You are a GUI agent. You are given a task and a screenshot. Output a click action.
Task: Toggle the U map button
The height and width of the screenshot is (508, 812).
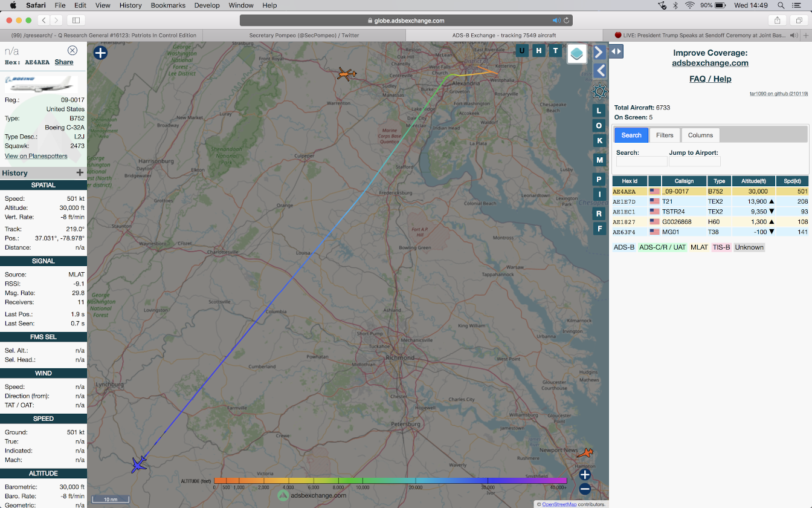point(522,51)
